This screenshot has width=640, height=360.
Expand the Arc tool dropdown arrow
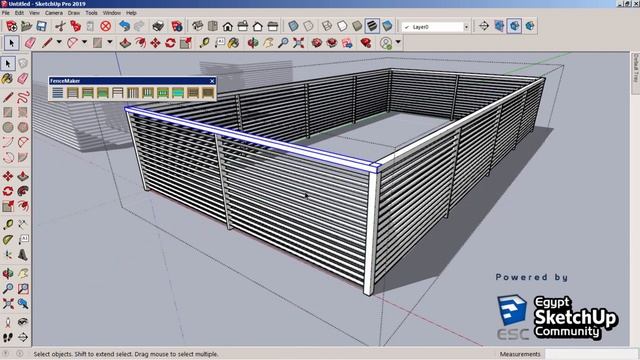(84, 42)
